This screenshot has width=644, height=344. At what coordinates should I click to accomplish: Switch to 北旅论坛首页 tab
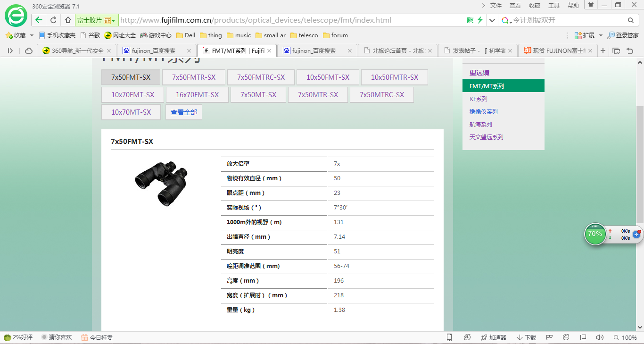click(x=397, y=50)
